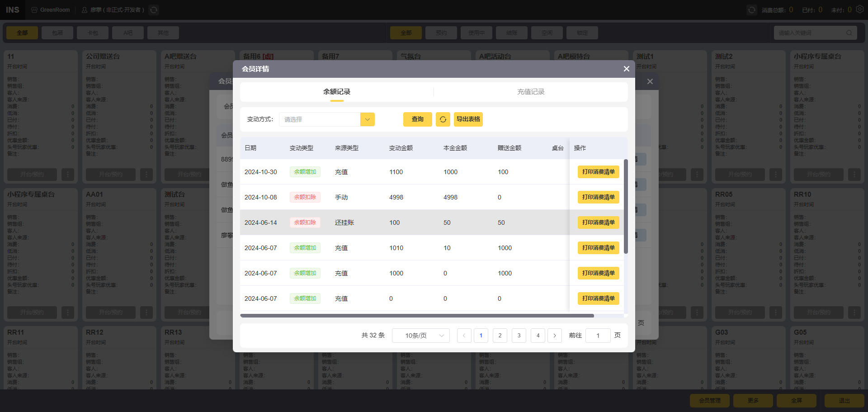868x412 pixels.
Task: Click the 变动金额 column header
Action: click(401, 148)
